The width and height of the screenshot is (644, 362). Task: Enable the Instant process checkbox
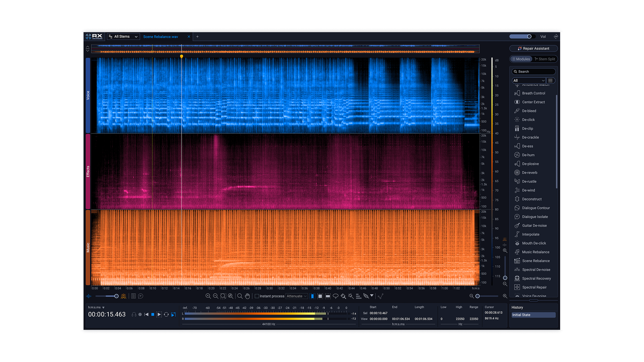tap(257, 296)
